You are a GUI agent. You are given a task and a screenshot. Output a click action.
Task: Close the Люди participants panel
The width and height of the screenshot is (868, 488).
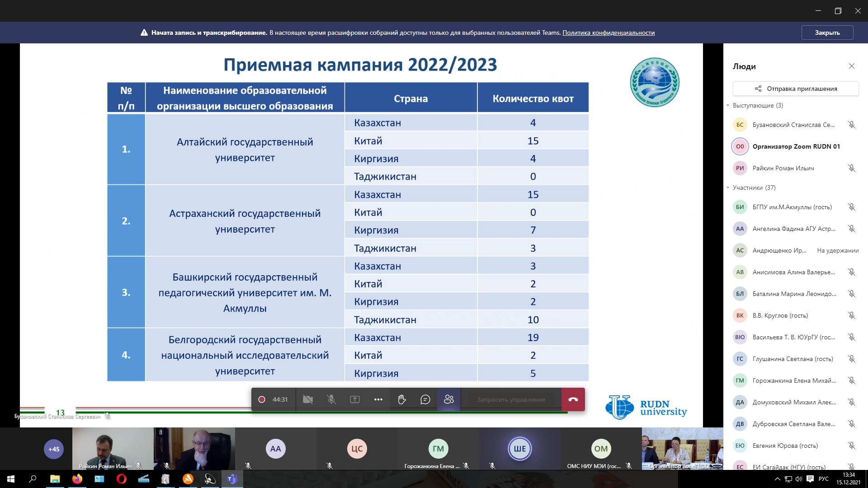852,66
